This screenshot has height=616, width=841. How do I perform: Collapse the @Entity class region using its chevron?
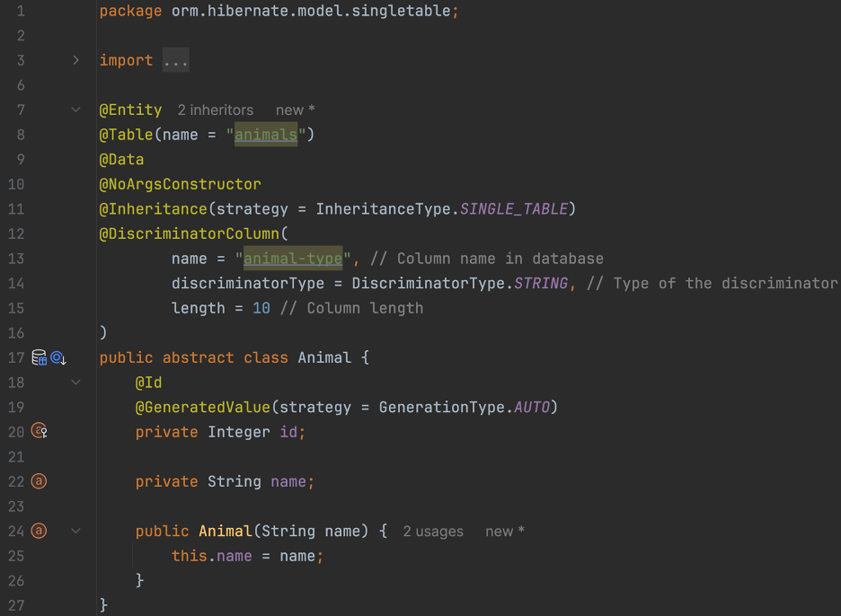pyautogui.click(x=76, y=110)
